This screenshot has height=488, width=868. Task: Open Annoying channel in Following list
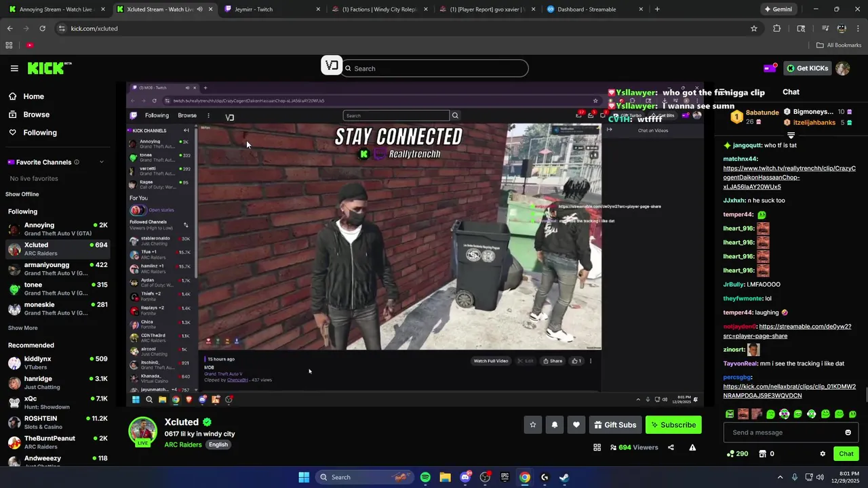pos(57,229)
